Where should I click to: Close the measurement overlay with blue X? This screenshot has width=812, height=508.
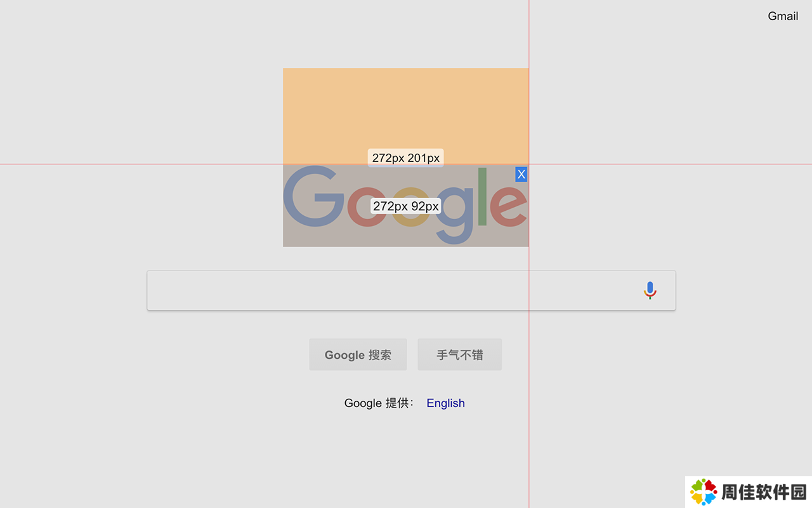521,174
